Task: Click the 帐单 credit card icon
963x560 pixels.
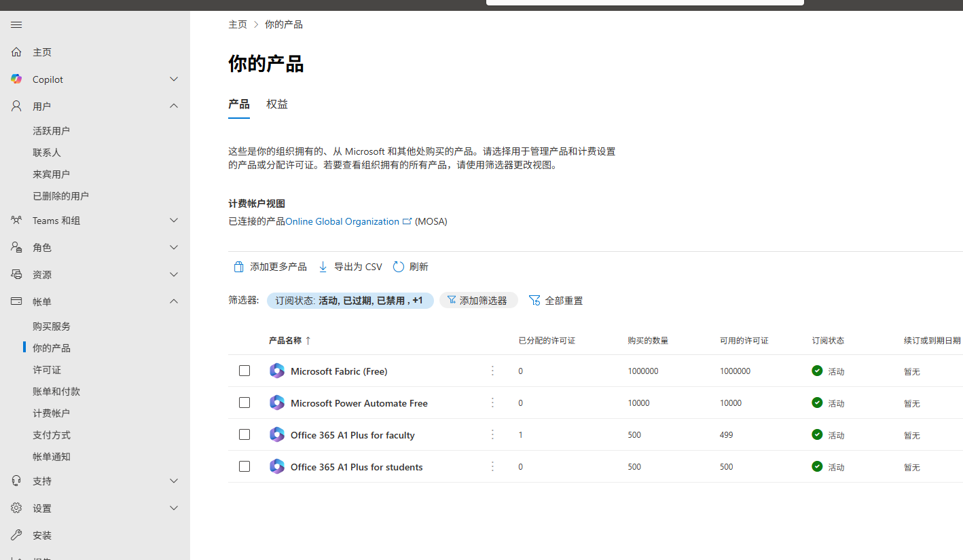Action: tap(16, 302)
